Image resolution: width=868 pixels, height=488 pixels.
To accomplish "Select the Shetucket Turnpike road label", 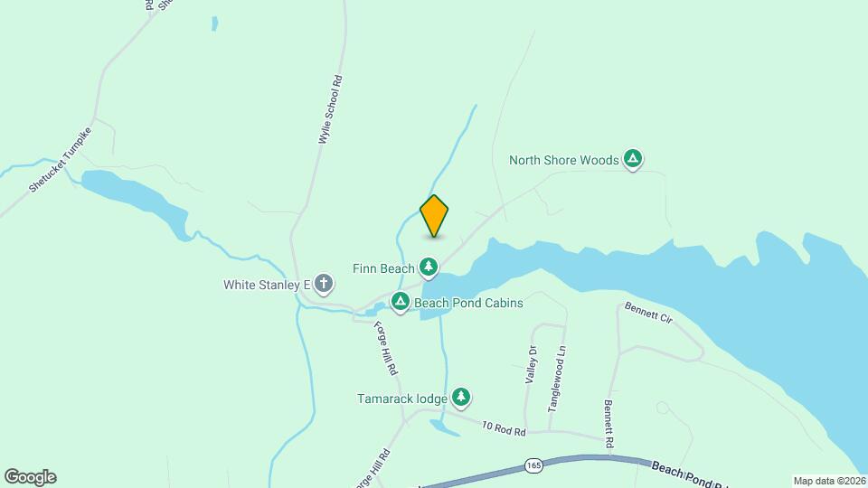I will (x=61, y=160).
